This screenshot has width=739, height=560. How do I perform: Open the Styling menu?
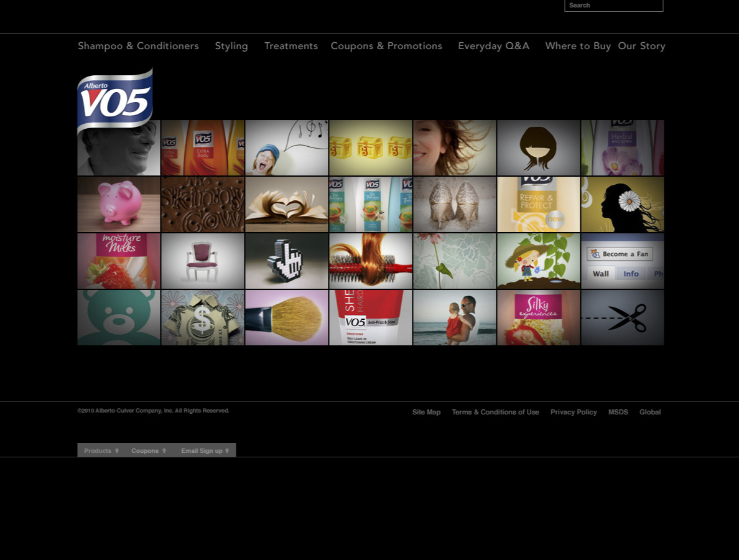point(231,45)
